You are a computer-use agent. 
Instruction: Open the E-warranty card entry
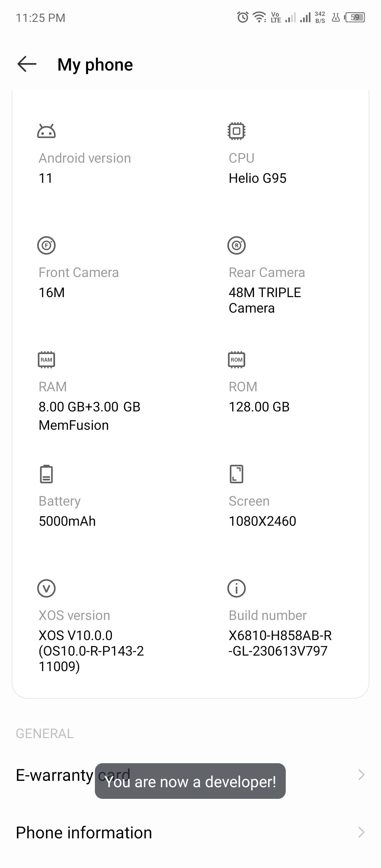(x=190, y=775)
